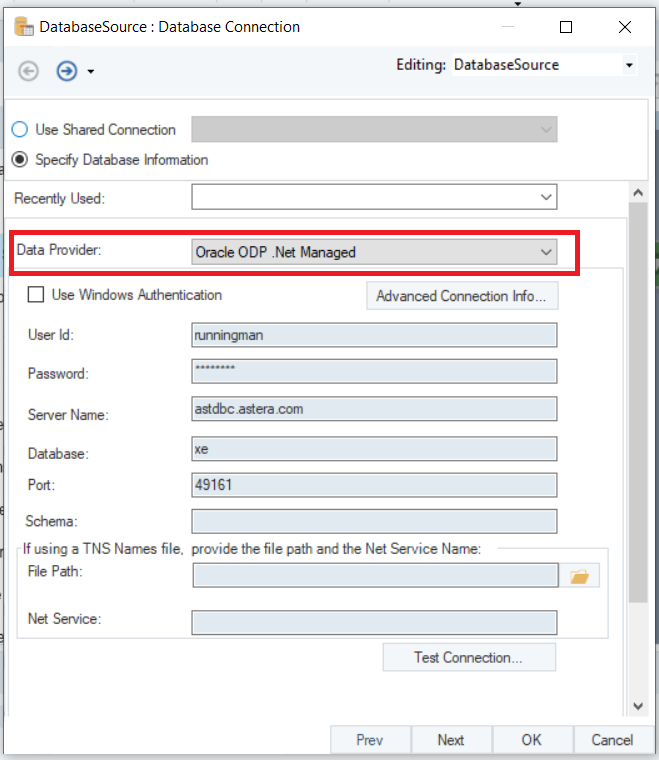Open the navigation arrow dropdown menu

tap(91, 72)
